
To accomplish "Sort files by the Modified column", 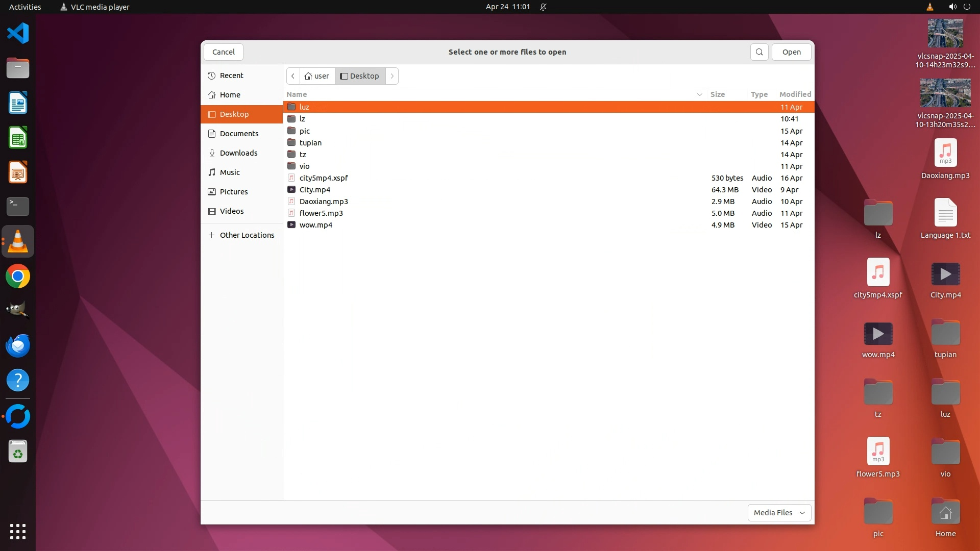I will pos(795,94).
